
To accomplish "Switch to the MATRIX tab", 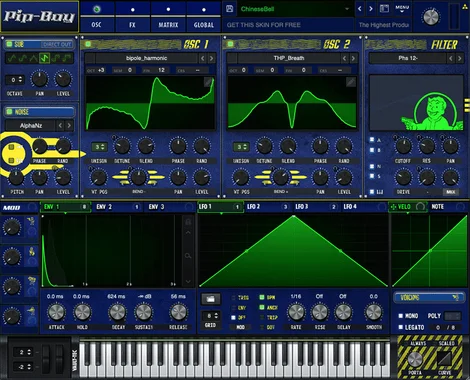I will [168, 25].
